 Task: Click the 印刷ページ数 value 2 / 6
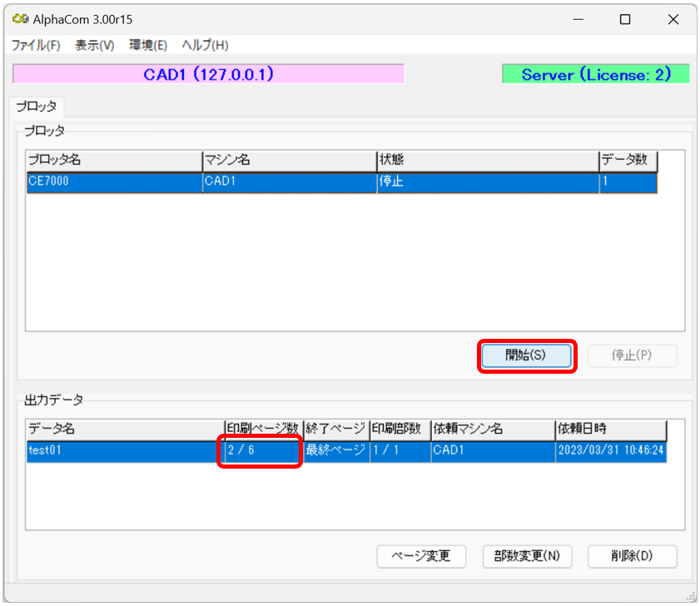coord(259,451)
